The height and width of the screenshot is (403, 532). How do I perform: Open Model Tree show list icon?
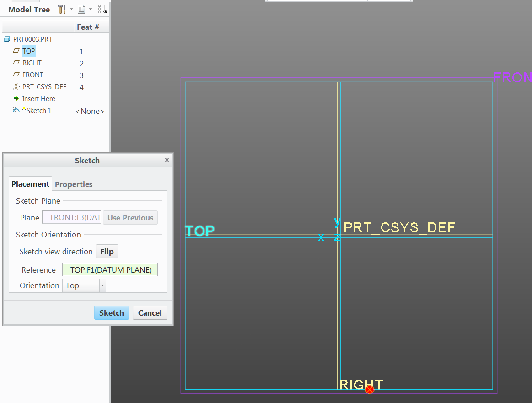point(81,9)
